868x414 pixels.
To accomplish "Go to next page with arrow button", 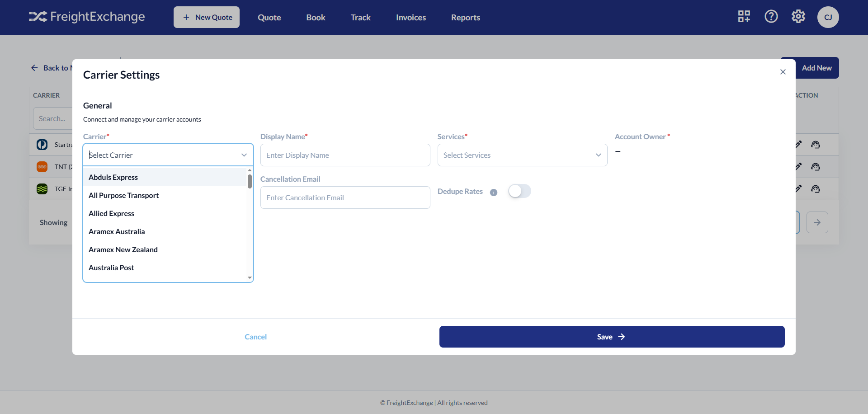I will point(817,222).
